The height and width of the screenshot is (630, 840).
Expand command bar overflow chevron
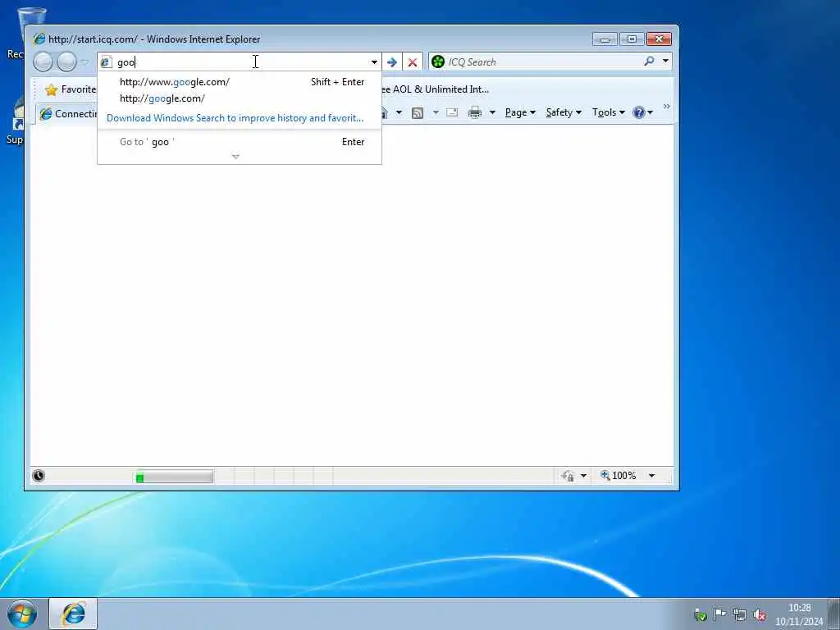666,107
